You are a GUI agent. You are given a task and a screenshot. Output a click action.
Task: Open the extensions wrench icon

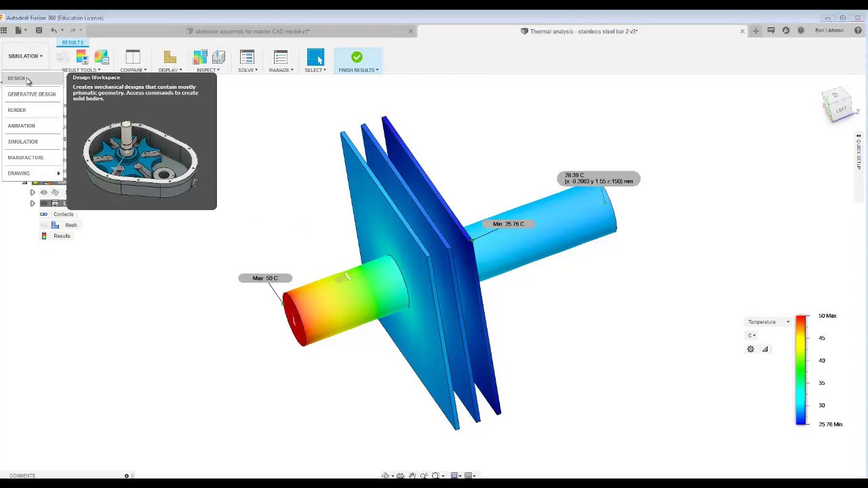786,30
